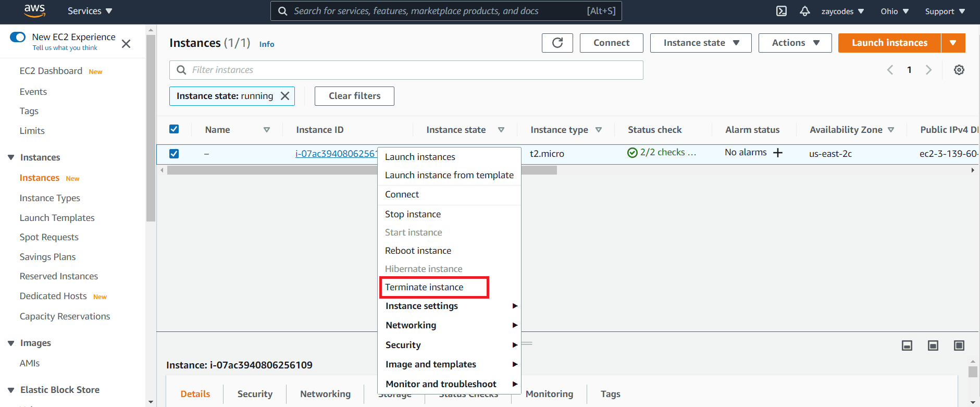Screen dimensions: 980x407
Task: Close the New EC2 Experience banner
Action: (x=126, y=44)
